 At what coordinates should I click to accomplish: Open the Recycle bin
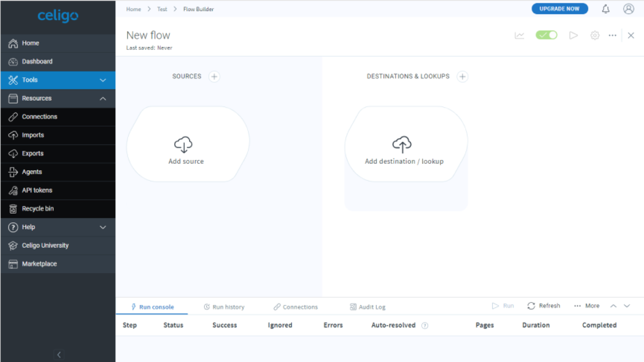pos(58,209)
